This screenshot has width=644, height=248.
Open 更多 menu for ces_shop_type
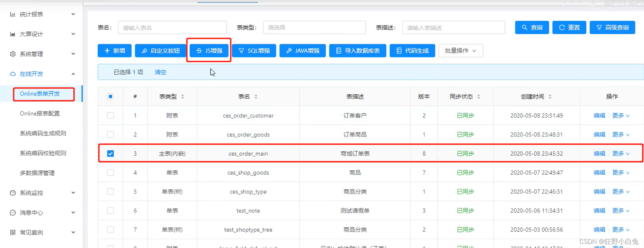pyautogui.click(x=621, y=192)
